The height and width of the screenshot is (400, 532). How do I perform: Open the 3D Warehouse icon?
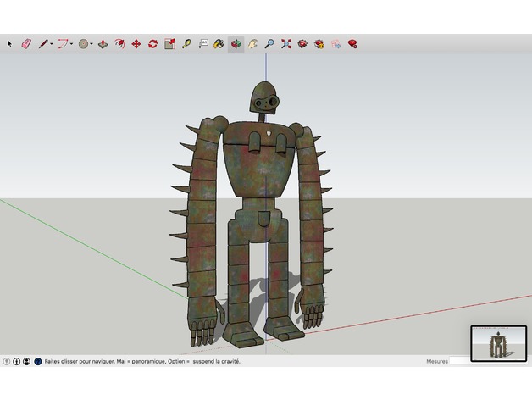tap(302, 44)
